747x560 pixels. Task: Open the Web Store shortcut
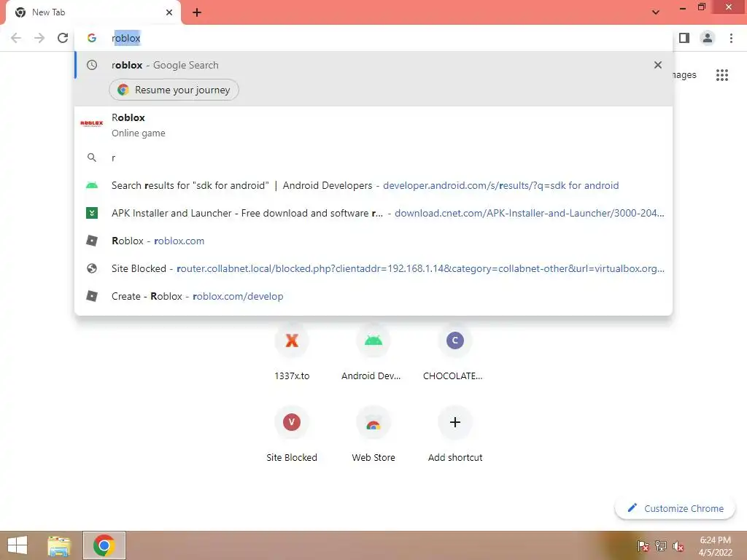[x=373, y=433]
